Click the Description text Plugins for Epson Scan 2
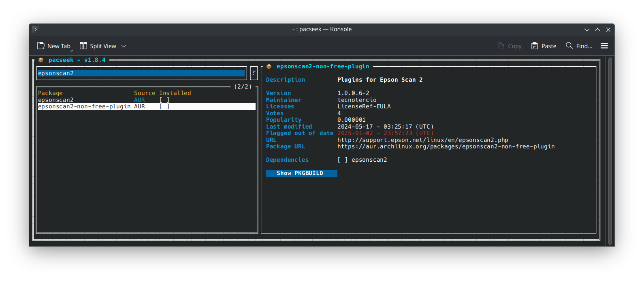 click(380, 80)
